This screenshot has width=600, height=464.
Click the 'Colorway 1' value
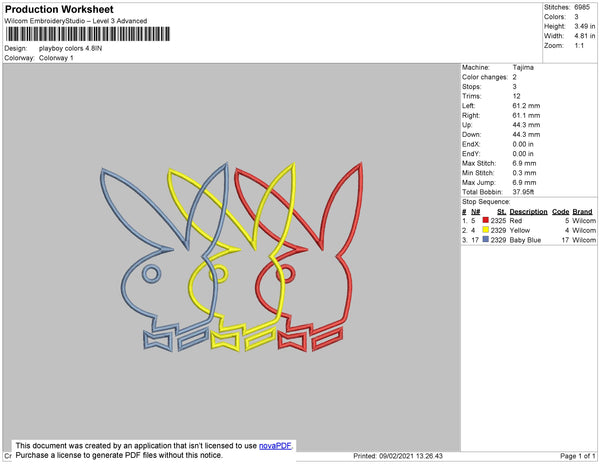click(x=56, y=58)
